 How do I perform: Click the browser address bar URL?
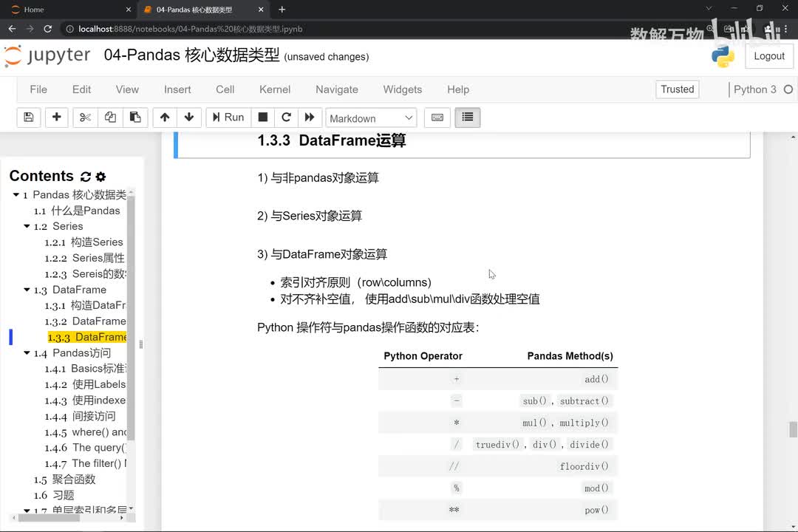[191, 29]
